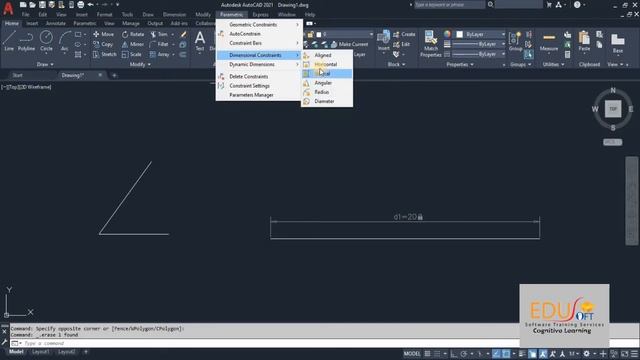This screenshot has height=360, width=640.
Task: Click the Mirror tool
Action: pyautogui.click(x=133, y=44)
